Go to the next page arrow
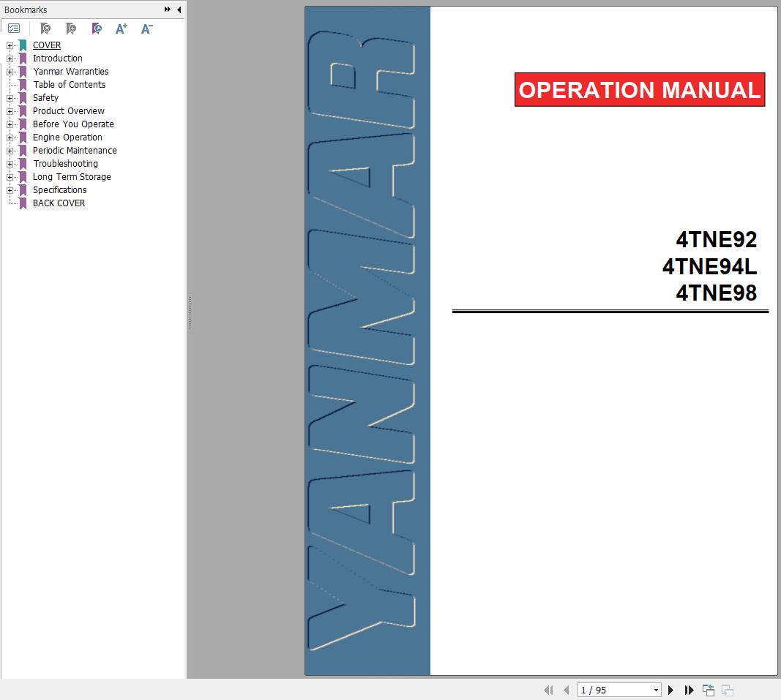Image resolution: width=781 pixels, height=700 pixels. pos(670,690)
